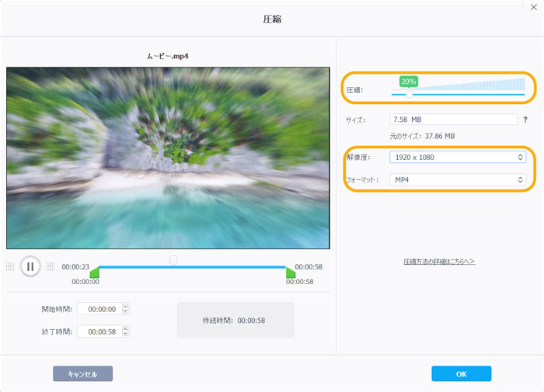544x392 pixels.
Task: Confirm compression with the OK button
Action: (x=462, y=373)
